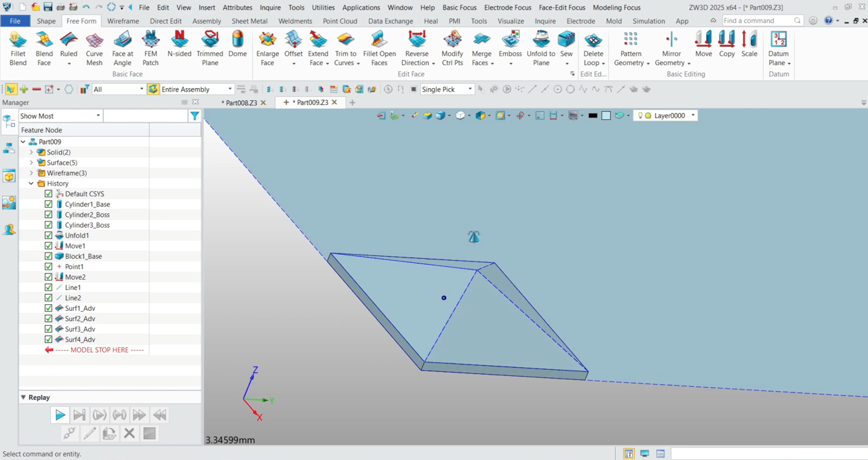The image size is (868, 460).
Task: Click the black color swatch in view toolbar
Action: (x=593, y=116)
